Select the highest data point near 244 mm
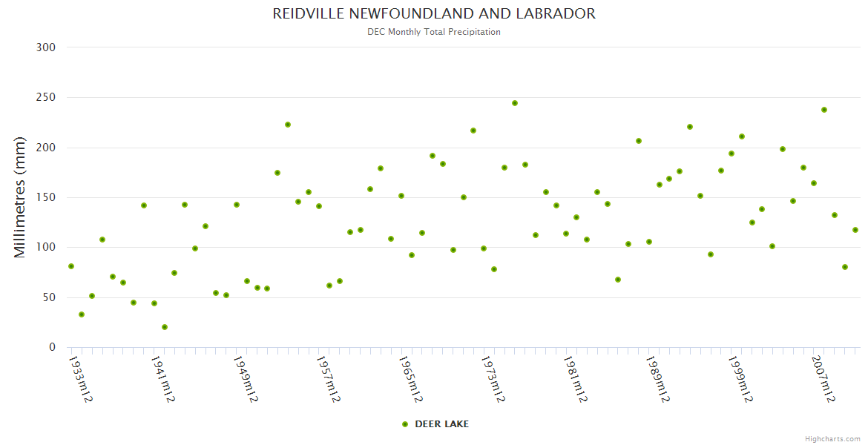The image size is (868, 445). tap(515, 103)
